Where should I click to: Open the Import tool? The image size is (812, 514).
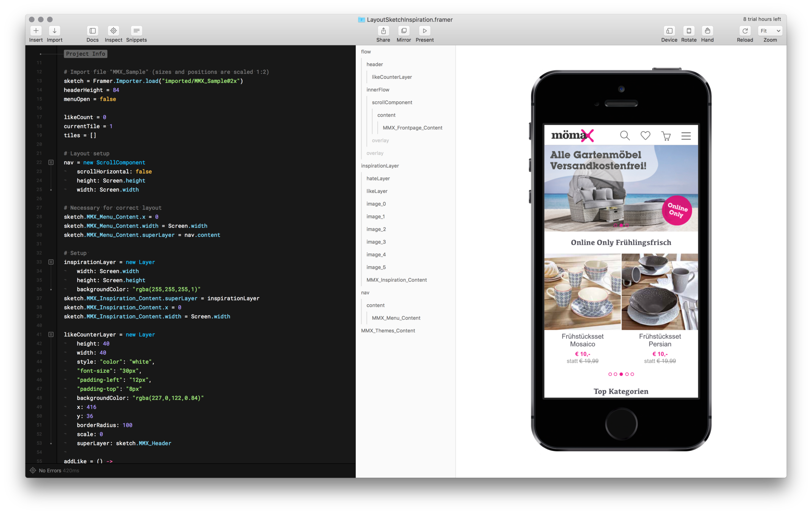tap(54, 31)
